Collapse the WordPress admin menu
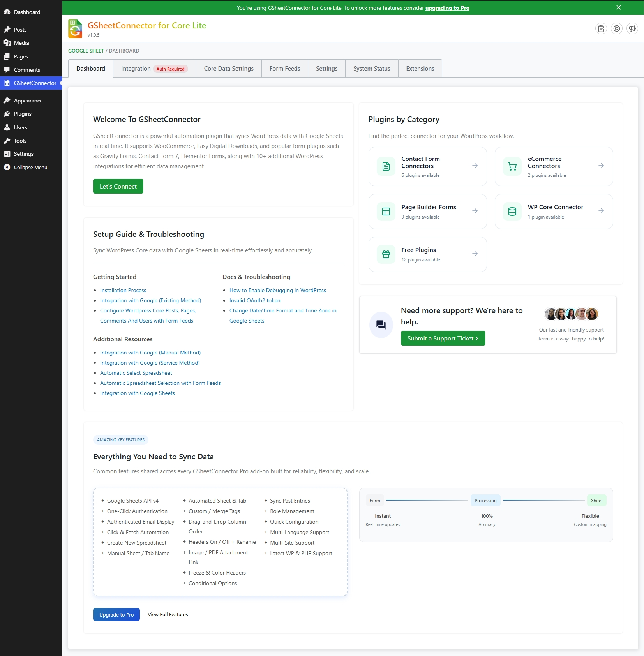 click(31, 167)
